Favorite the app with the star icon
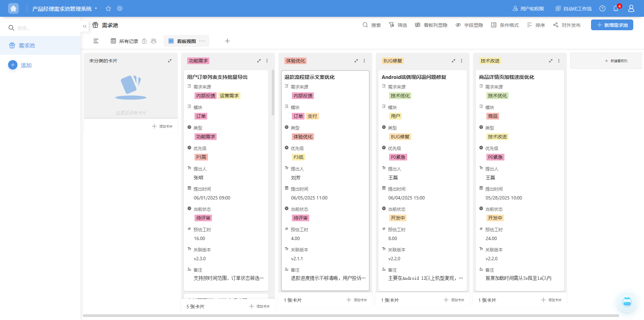Viewport: 644px width, 320px height. (108, 8)
